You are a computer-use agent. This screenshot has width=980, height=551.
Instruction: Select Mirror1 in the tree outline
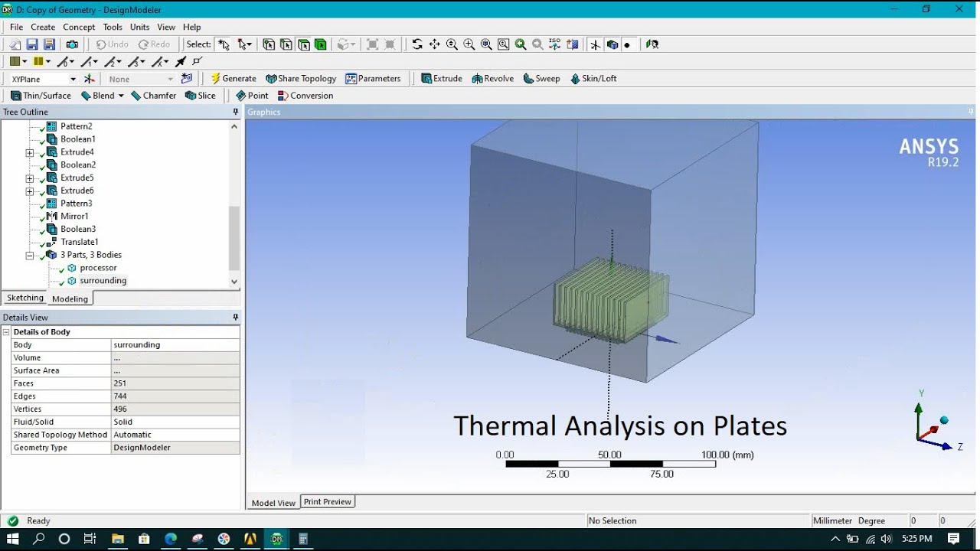tap(74, 217)
